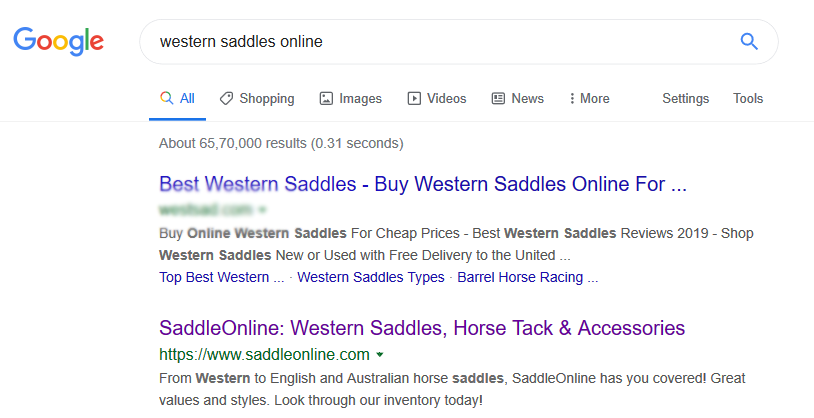Follow the 'Barrel Horse Racing' sitelink
Image resolution: width=814 pixels, height=418 pixels.
527,277
